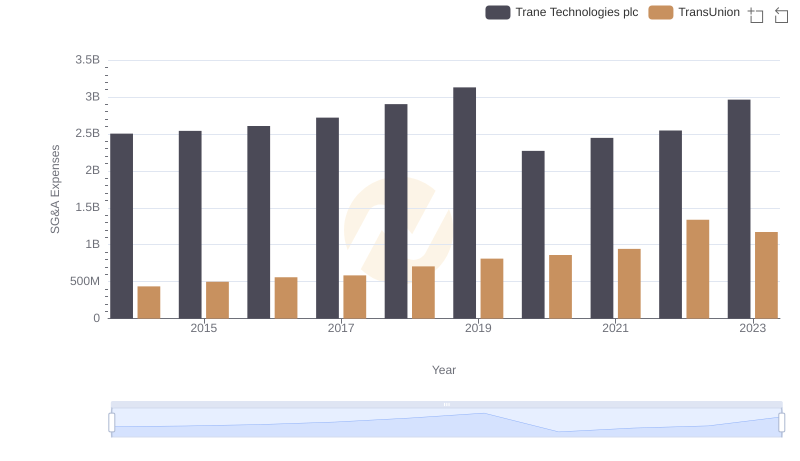Click the dark Trane Technologies legend swatch

click(497, 13)
